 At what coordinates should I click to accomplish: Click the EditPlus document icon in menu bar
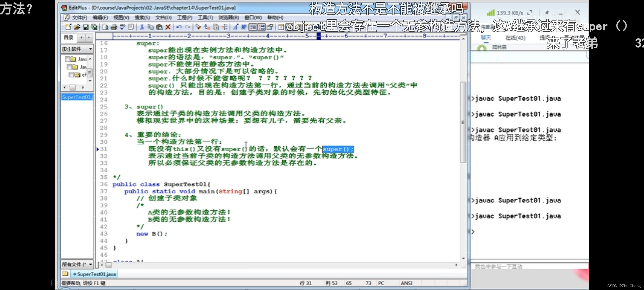pos(66,17)
